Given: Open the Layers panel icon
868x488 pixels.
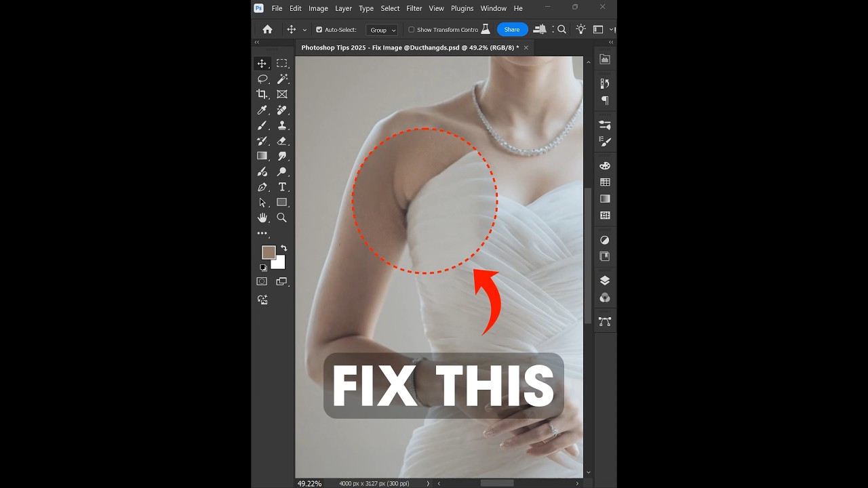Looking at the screenshot, I should (x=605, y=280).
